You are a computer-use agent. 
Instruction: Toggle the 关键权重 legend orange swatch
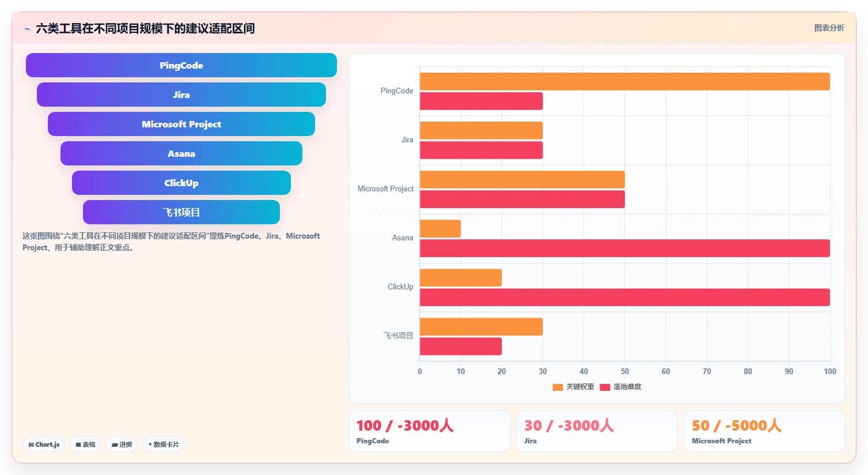point(558,387)
